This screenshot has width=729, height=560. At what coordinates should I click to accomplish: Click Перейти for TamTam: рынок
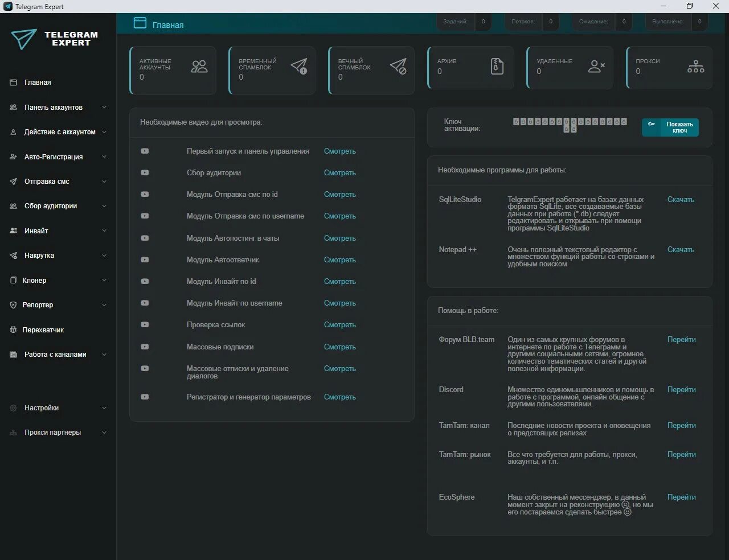682,455
